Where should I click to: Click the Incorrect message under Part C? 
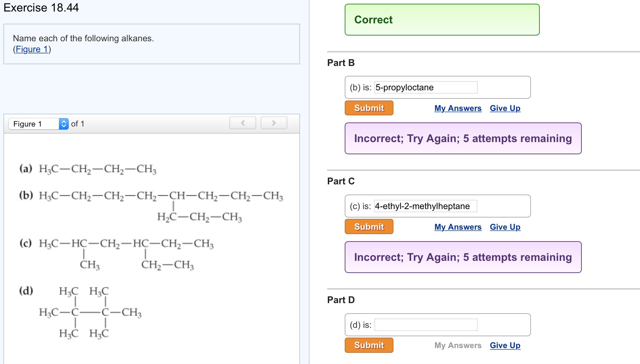click(x=463, y=257)
